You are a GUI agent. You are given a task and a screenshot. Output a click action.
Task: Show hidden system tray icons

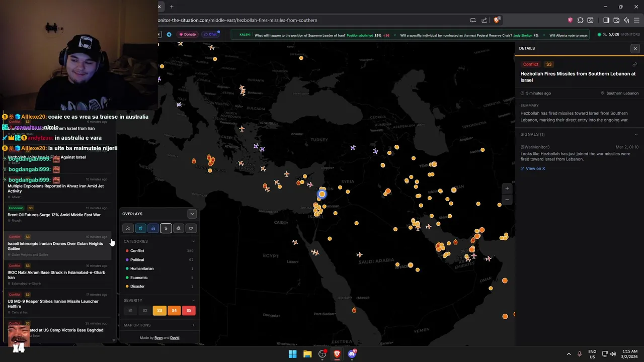pyautogui.click(x=569, y=354)
